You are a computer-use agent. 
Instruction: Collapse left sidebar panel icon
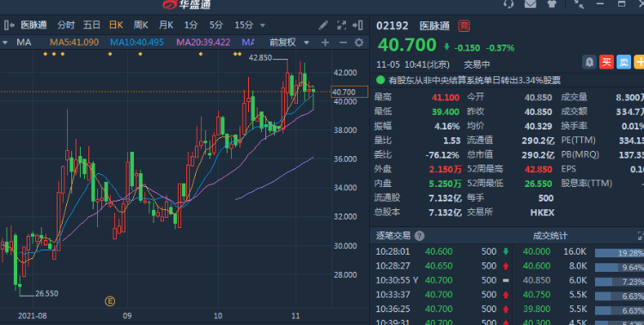pos(9,26)
